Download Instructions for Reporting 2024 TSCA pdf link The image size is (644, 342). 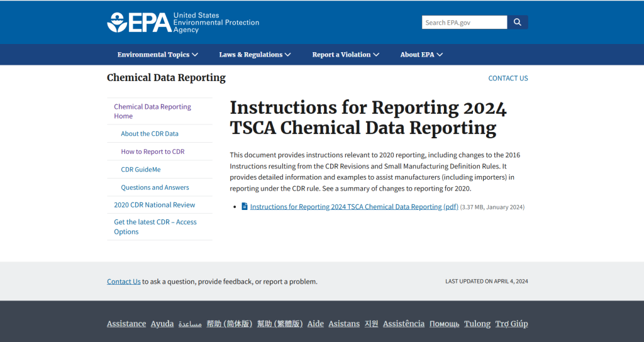click(x=354, y=206)
